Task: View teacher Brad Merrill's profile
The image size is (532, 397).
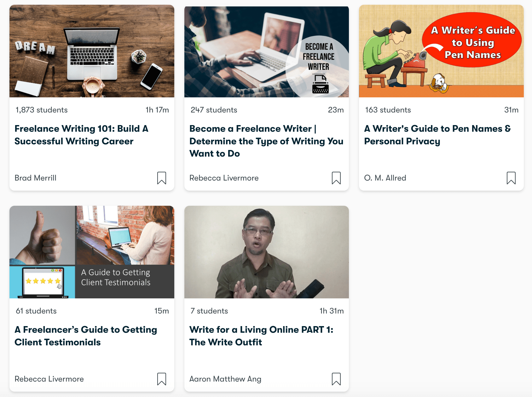Action: point(36,178)
